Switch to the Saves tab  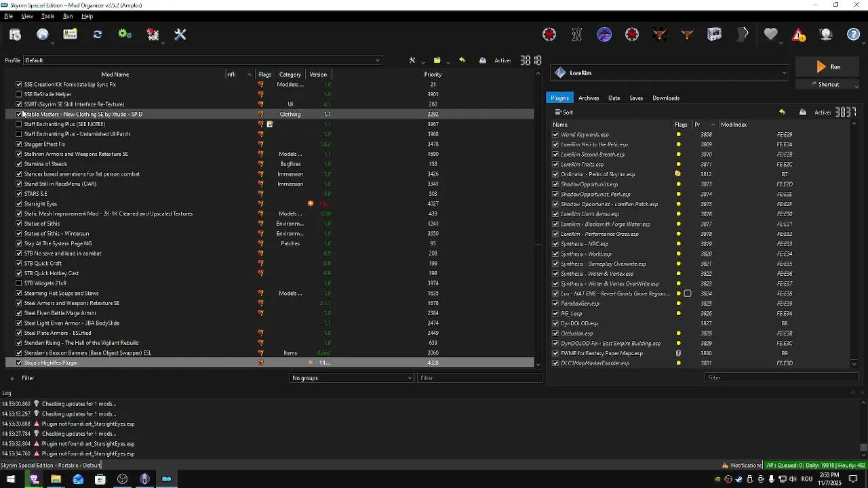(x=636, y=98)
